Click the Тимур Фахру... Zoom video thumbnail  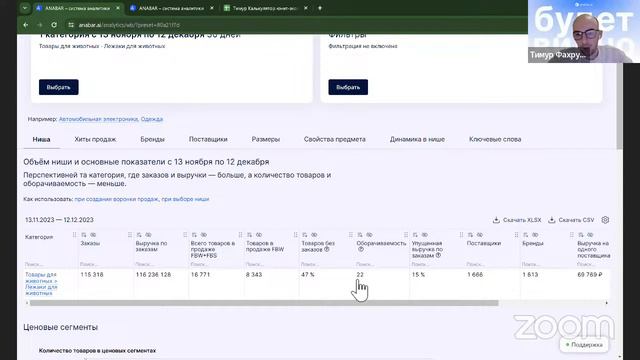pos(584,31)
